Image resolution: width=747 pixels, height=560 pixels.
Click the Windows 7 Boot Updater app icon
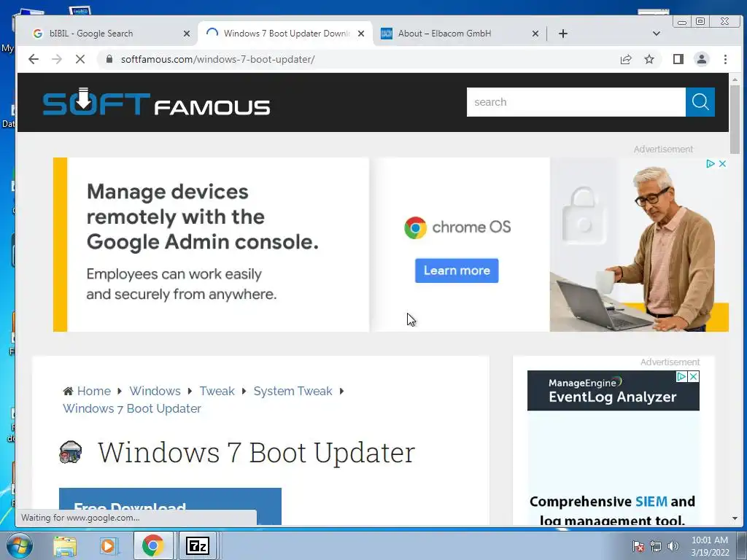click(x=71, y=452)
